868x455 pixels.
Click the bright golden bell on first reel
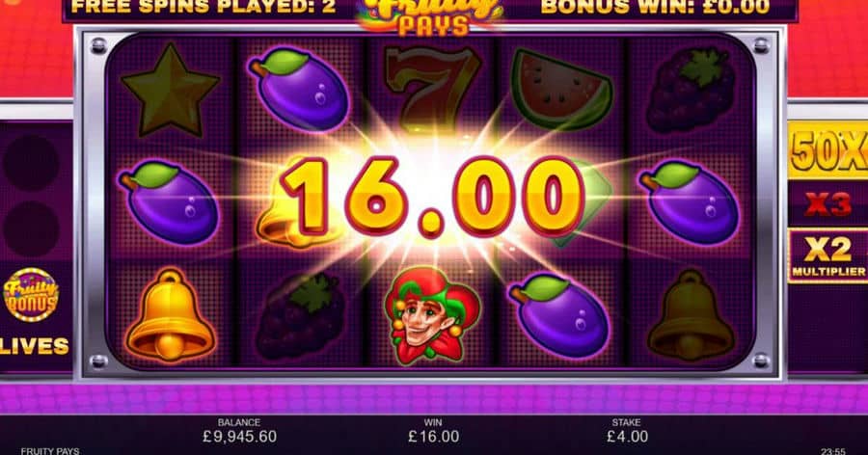(170, 315)
